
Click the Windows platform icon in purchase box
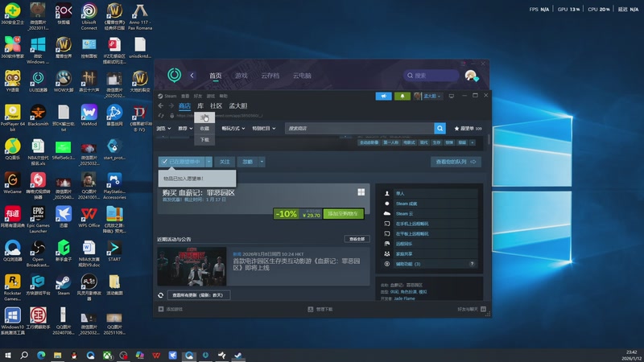pyautogui.click(x=361, y=192)
